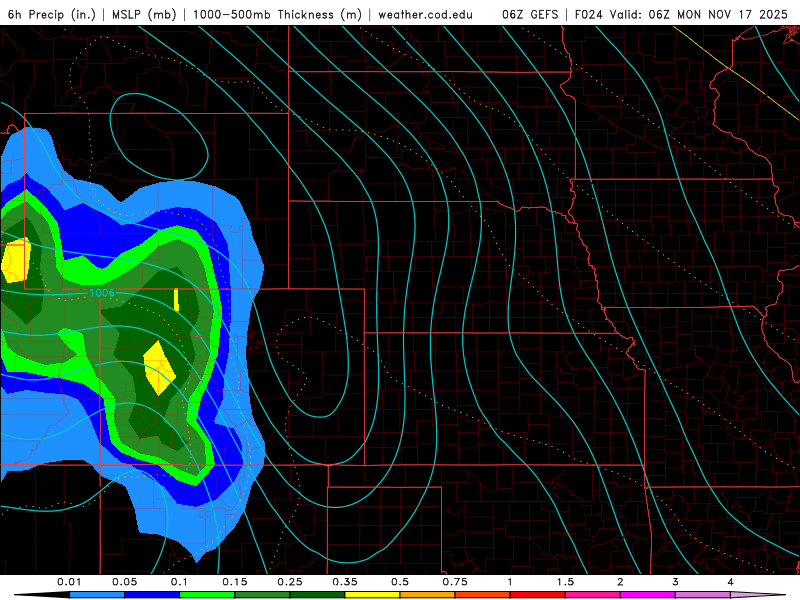This screenshot has height=600, width=800.
Task: Click the 'F024 Valid: 06Z MON NOV 17 2025' text
Action: pyautogui.click(x=681, y=14)
